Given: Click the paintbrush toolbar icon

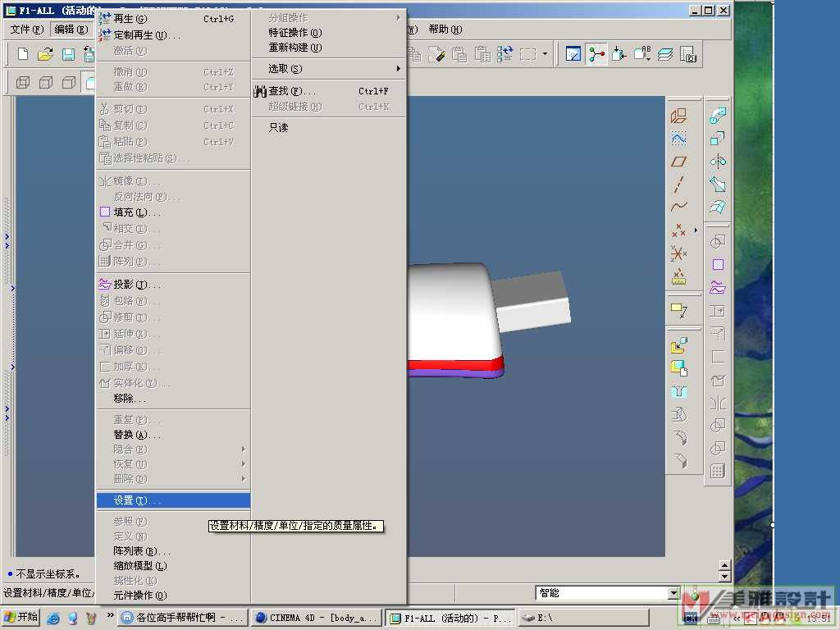Looking at the screenshot, I should tap(436, 54).
